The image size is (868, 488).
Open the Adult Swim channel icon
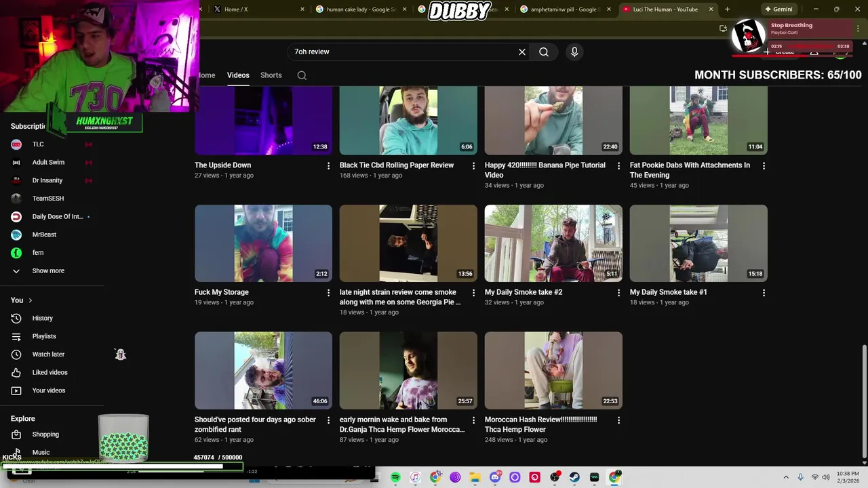pos(16,163)
